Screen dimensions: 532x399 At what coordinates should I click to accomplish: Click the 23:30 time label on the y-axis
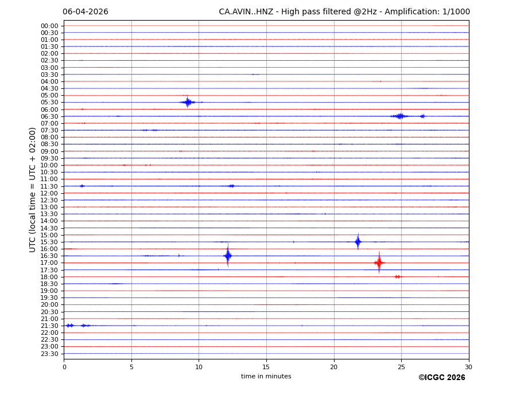[49, 354]
